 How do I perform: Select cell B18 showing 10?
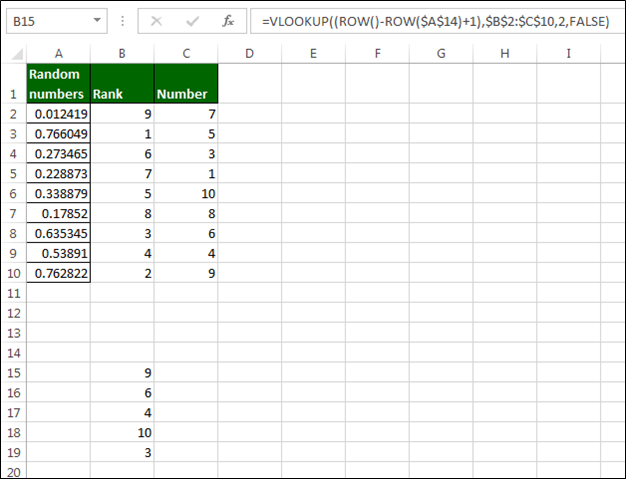click(122, 433)
